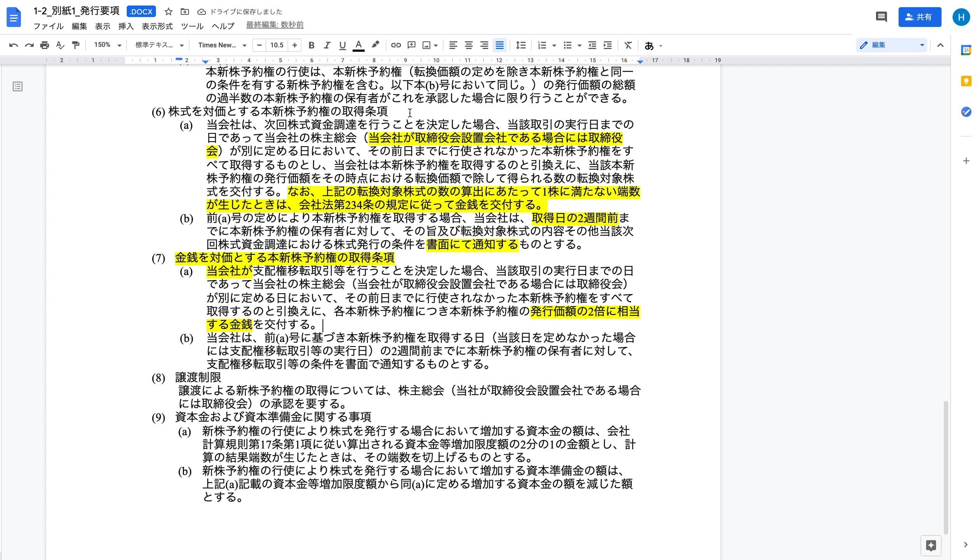
Task: Open the Google Calendar side panel icon
Action: tap(966, 50)
